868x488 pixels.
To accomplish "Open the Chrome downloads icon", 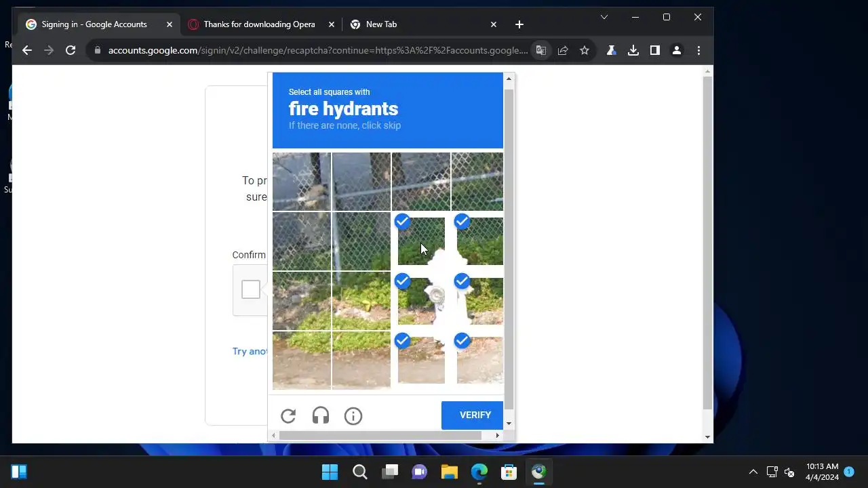I will 633,50.
